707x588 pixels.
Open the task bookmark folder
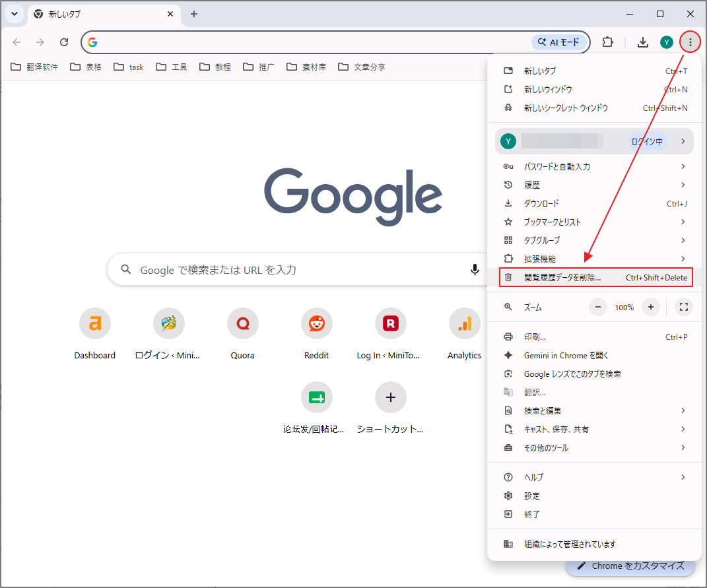[x=129, y=67]
